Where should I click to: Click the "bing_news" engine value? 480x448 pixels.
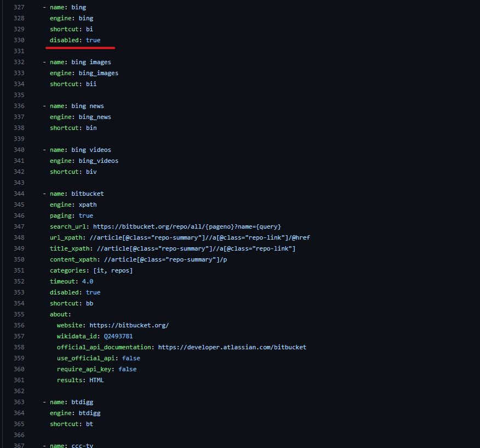(95, 117)
